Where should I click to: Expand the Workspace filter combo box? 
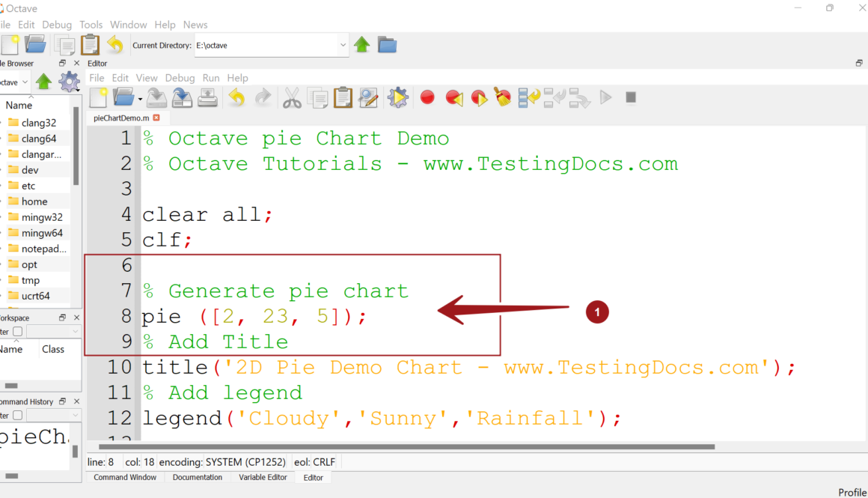52,331
